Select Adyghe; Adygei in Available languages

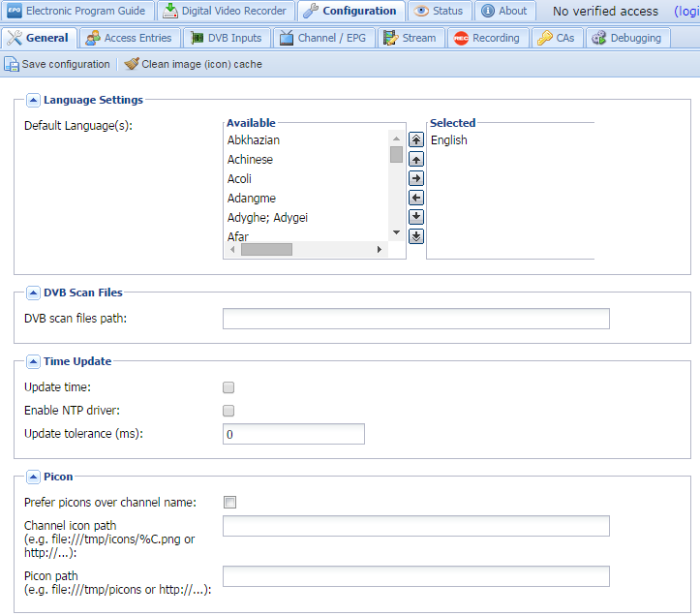306,218
